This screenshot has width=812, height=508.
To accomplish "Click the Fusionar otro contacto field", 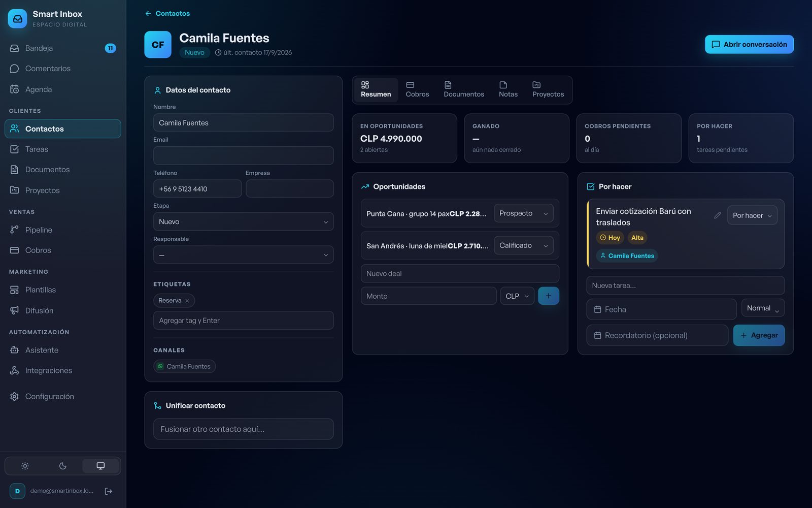I will (x=244, y=429).
